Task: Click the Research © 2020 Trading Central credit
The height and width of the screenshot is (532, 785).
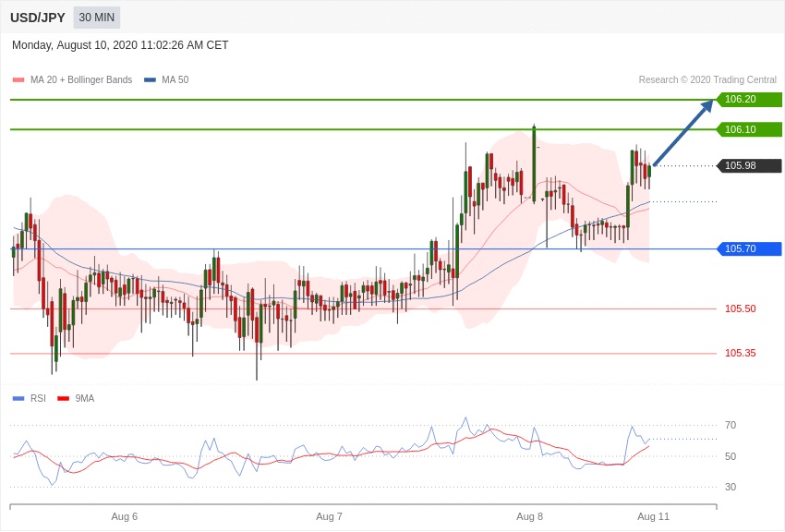Action: [707, 79]
